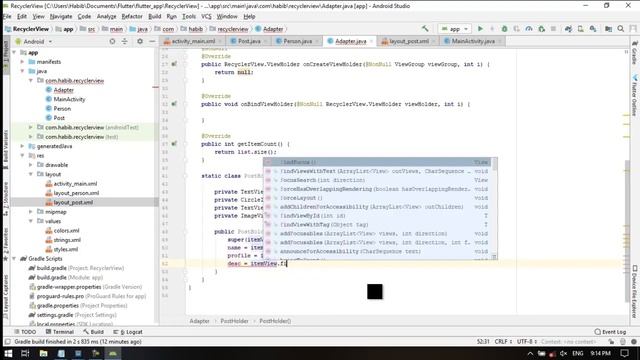
Task: Click the Attach debugger to process icon
Action: click(541, 29)
